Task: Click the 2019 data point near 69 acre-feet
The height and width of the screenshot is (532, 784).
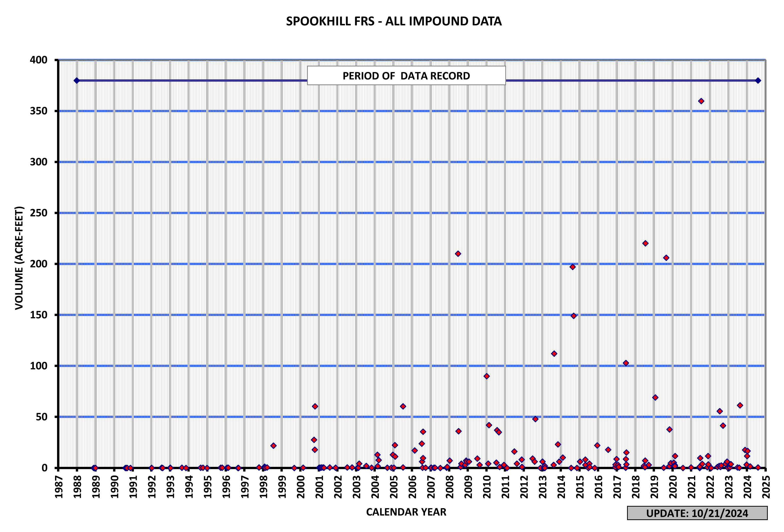Action: [655, 397]
